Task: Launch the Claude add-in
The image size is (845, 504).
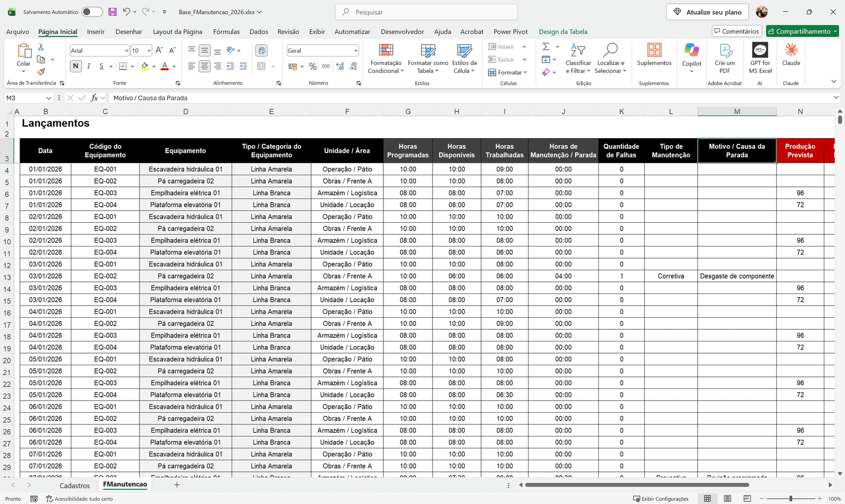Action: 791,55
